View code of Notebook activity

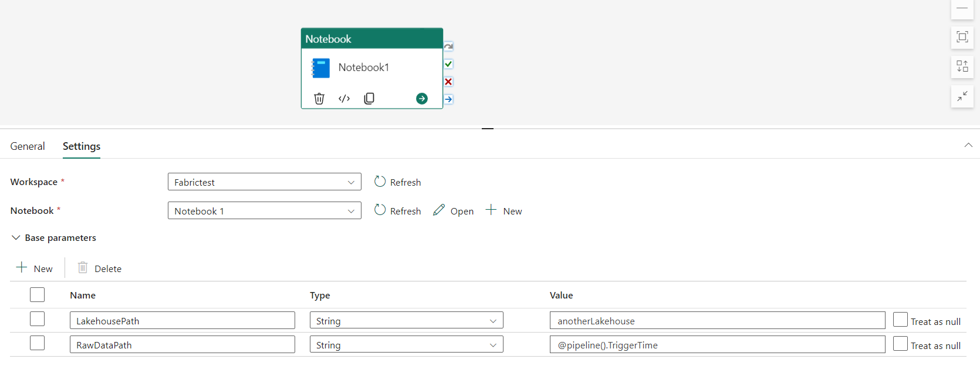344,99
